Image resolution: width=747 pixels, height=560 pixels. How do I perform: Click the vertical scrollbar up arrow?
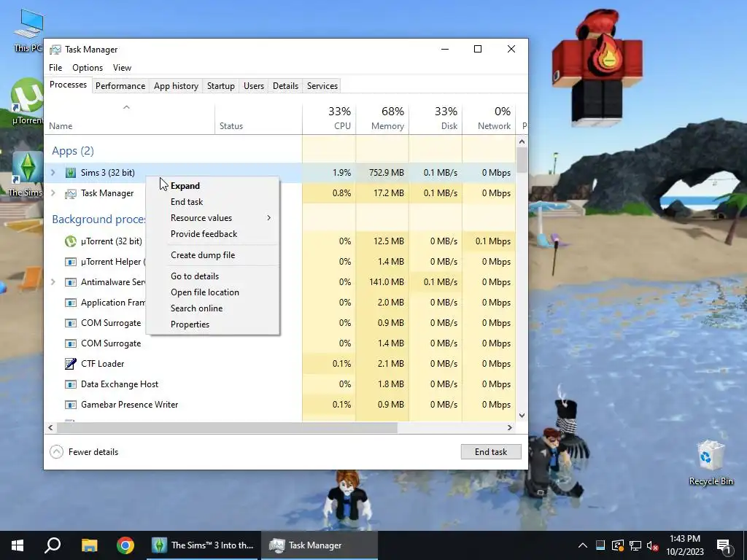(x=522, y=141)
